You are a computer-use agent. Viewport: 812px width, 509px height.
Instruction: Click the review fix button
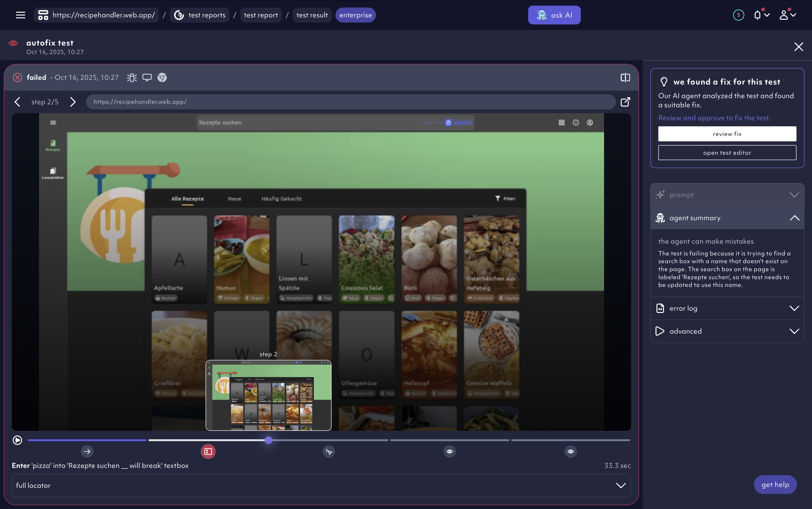727,134
